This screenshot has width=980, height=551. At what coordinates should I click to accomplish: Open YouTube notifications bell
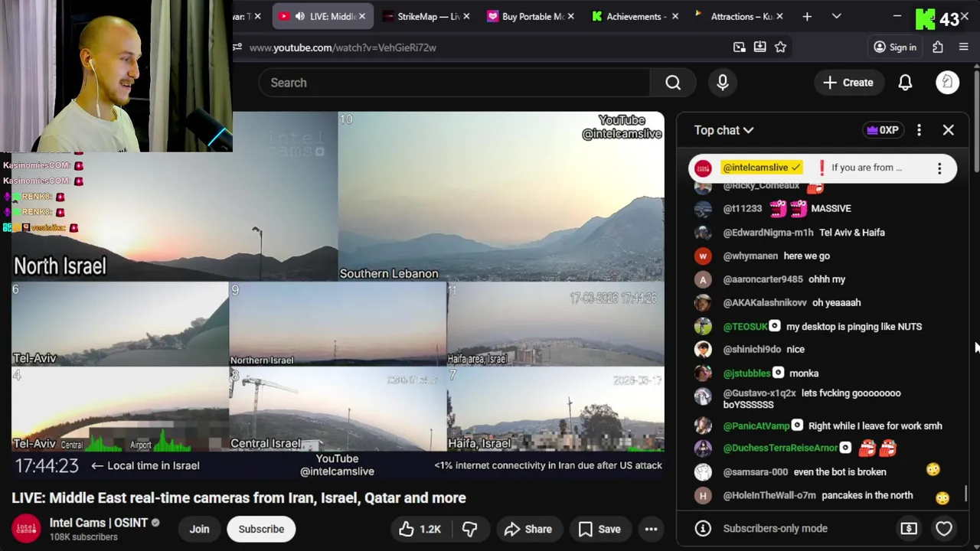(905, 83)
